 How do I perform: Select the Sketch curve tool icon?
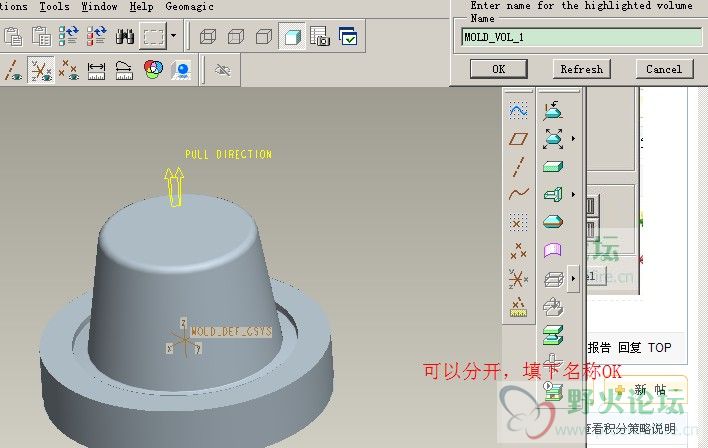click(518, 111)
